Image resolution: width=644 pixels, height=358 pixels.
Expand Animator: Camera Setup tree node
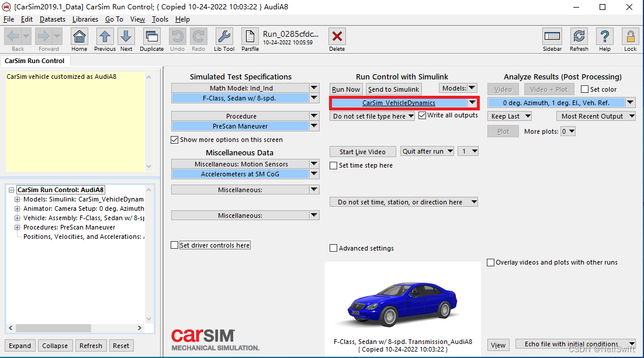(x=18, y=208)
